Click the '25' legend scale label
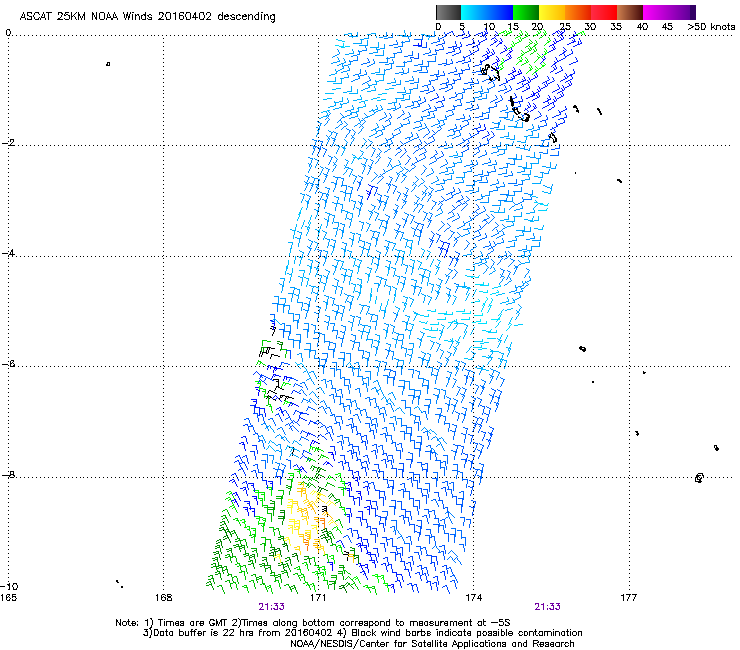 coord(564,27)
